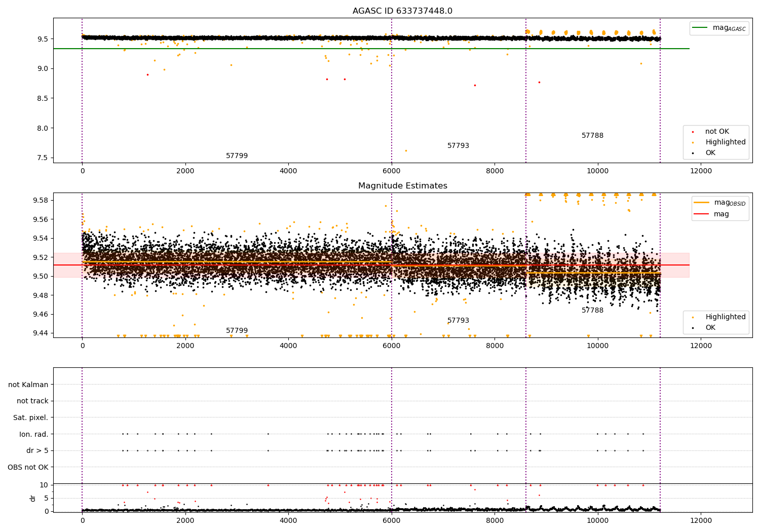Click the green mag AGASC legend line sample
This screenshot has width=760, height=532.
700,28
